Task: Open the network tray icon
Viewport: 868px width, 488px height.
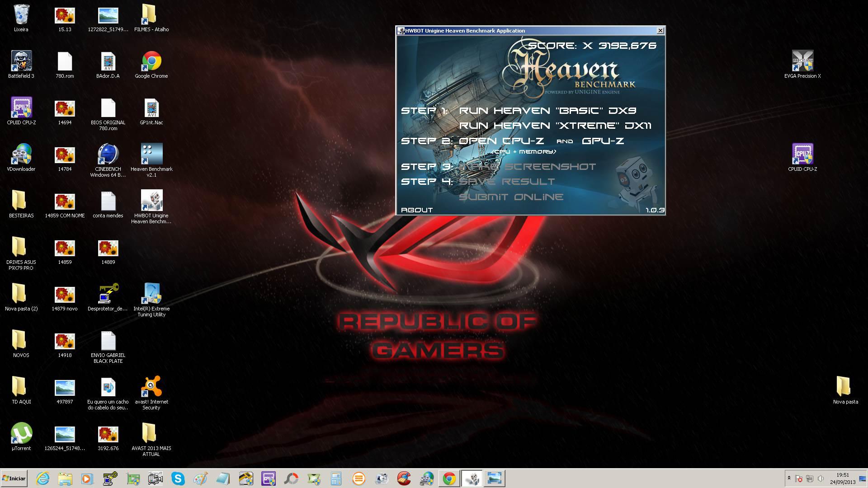Action: pos(810,479)
